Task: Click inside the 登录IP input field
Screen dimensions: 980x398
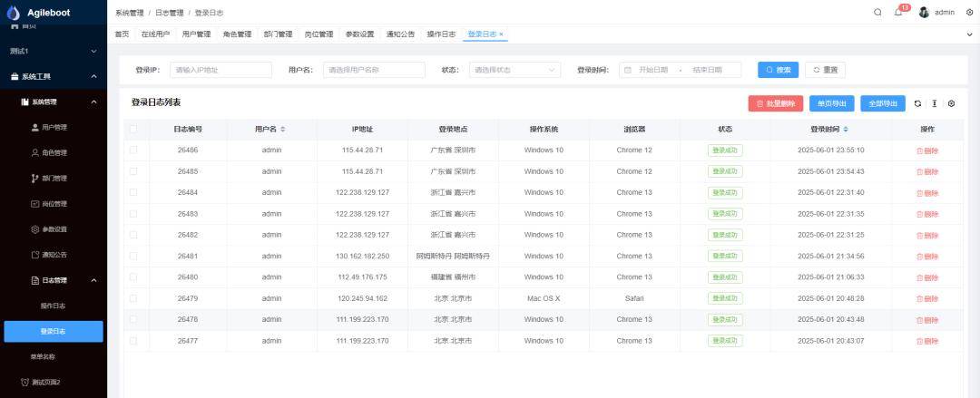Action: [x=220, y=70]
